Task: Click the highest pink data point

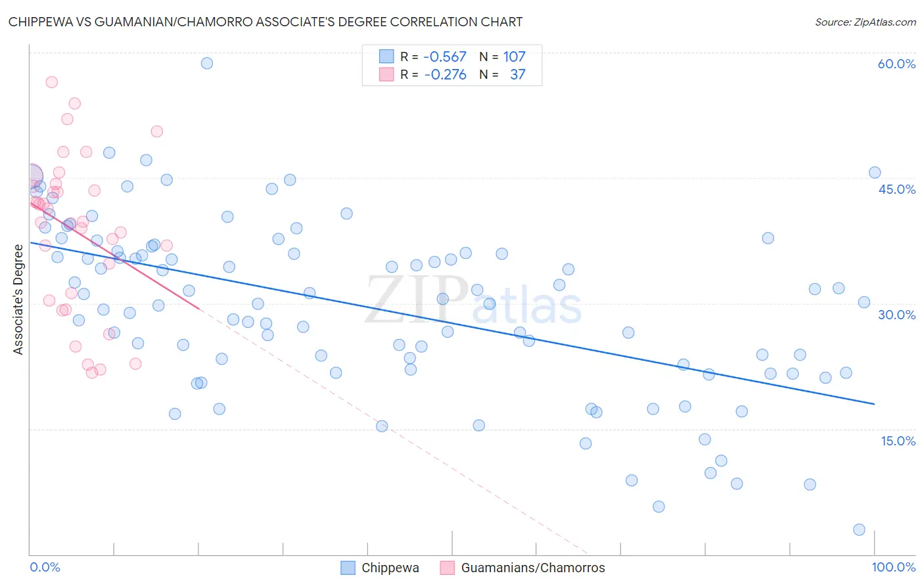Action: (x=52, y=82)
